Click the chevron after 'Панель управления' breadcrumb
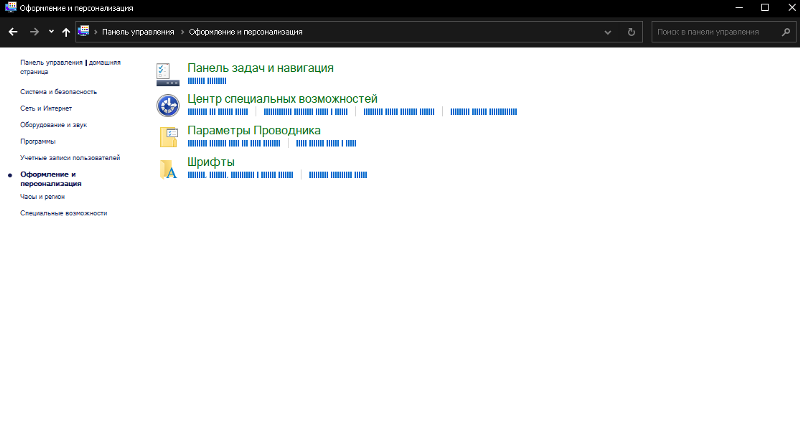800x445 pixels. [x=181, y=32]
